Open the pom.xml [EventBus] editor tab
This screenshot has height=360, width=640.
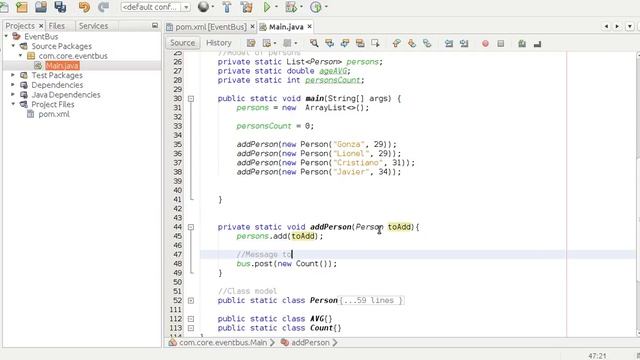pos(211,27)
